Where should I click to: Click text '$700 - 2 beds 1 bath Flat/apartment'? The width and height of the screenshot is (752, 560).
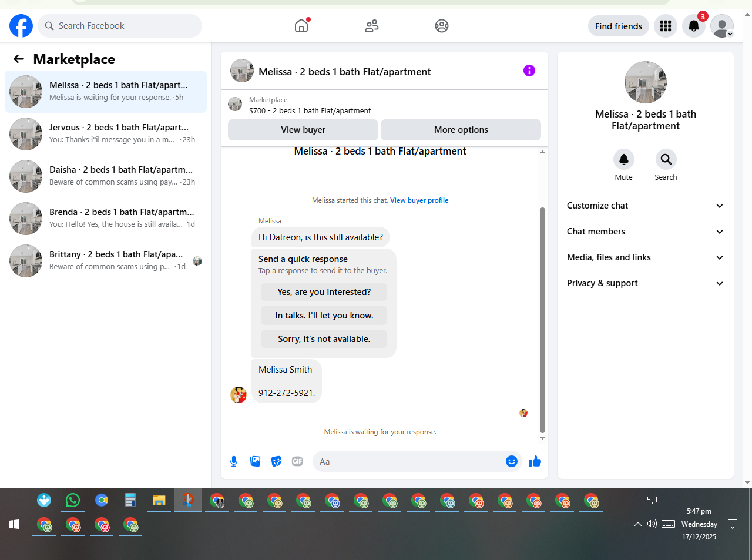click(x=310, y=110)
